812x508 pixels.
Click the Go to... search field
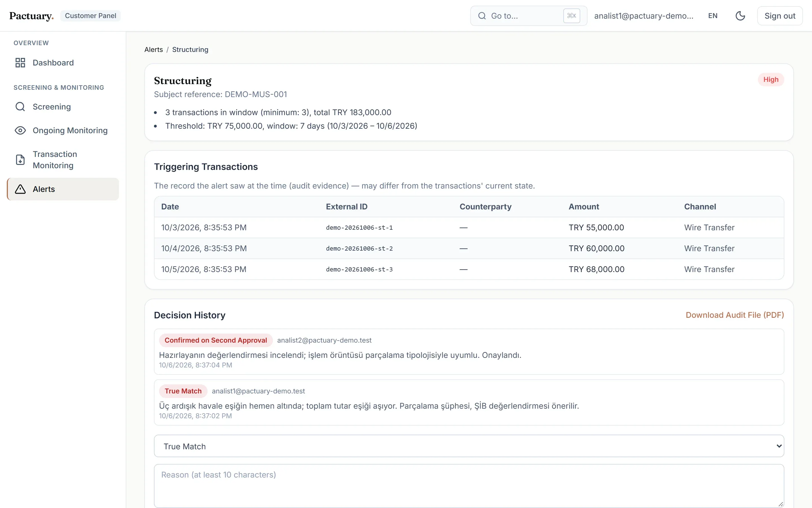click(x=528, y=16)
